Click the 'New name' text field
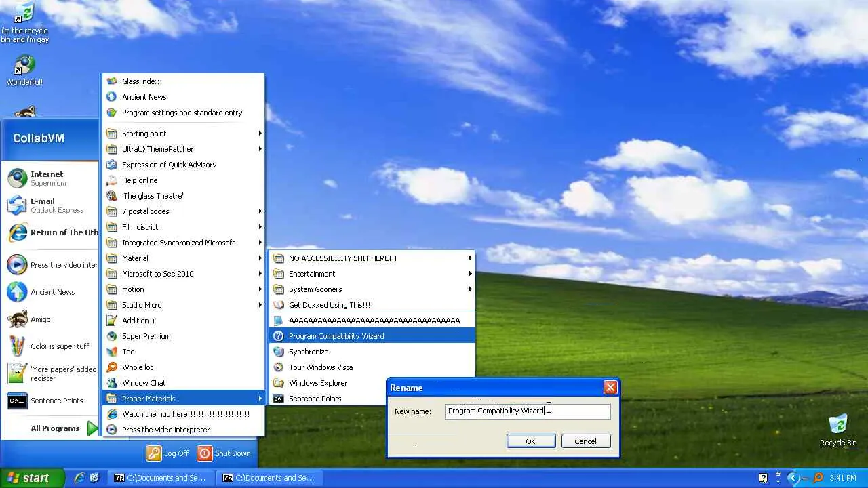Screen dimensions: 868x488 pyautogui.click(x=528, y=411)
